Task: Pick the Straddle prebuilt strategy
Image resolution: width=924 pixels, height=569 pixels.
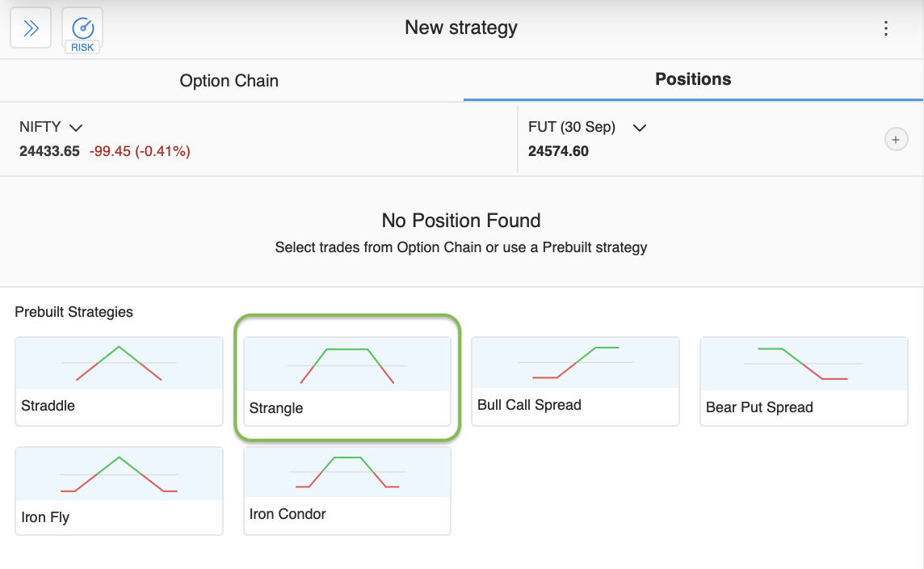Action: tap(118, 380)
